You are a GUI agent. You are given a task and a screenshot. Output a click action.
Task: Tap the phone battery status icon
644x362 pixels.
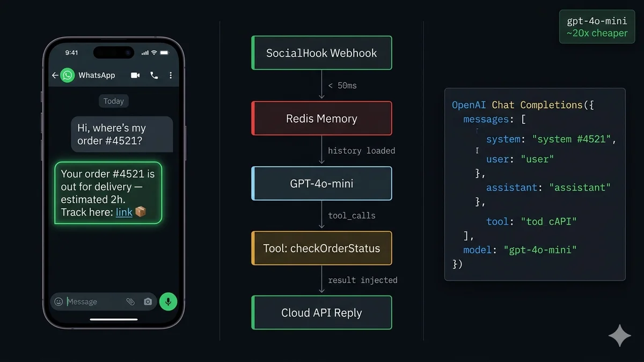point(165,53)
